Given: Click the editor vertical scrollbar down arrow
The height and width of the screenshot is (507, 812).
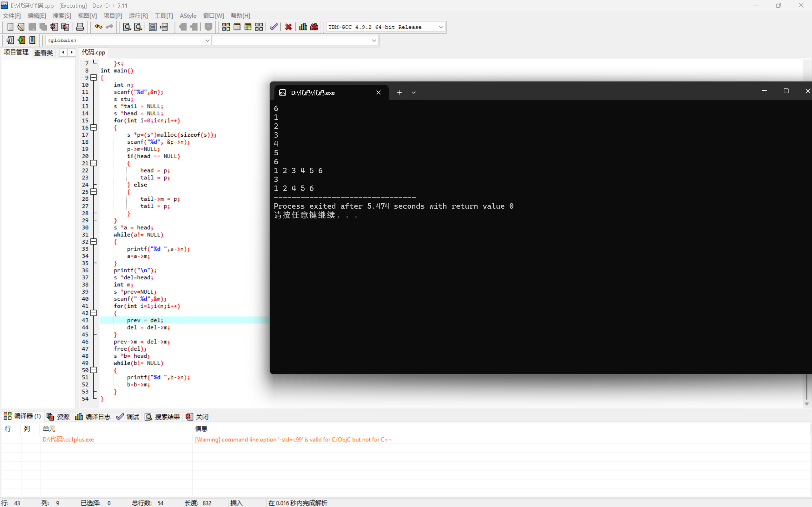Looking at the screenshot, I should [x=807, y=404].
